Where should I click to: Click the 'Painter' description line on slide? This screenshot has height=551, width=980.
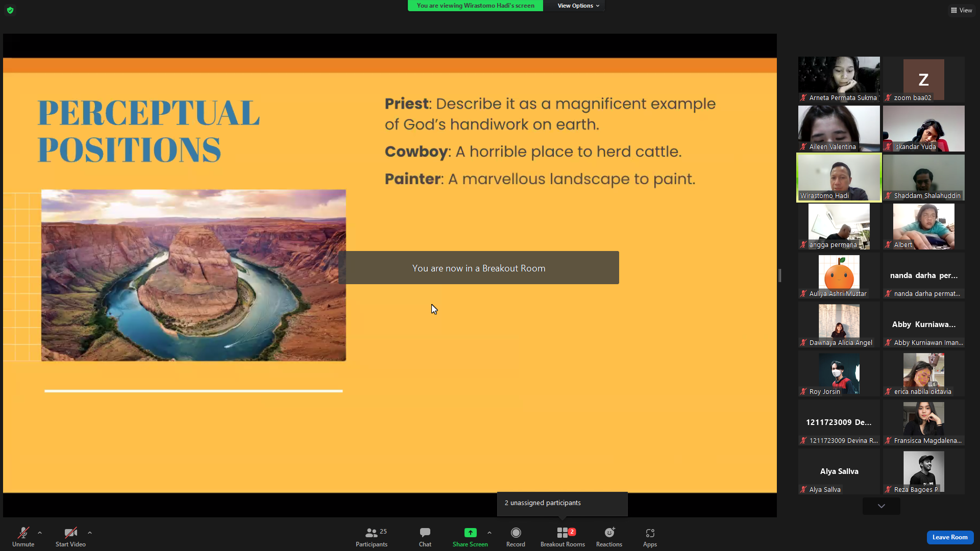point(540,179)
